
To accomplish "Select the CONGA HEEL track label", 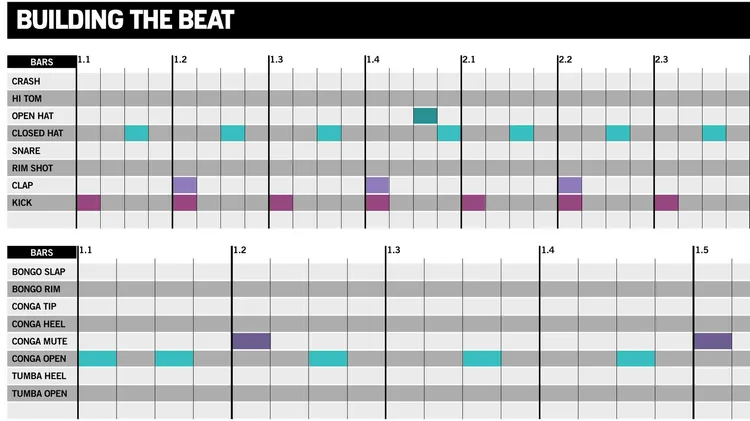I will [38, 324].
